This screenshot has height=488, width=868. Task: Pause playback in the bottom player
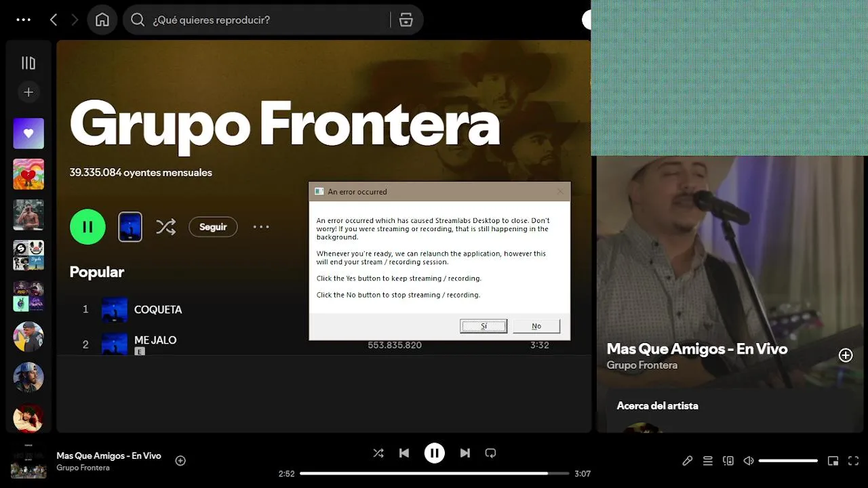click(435, 453)
